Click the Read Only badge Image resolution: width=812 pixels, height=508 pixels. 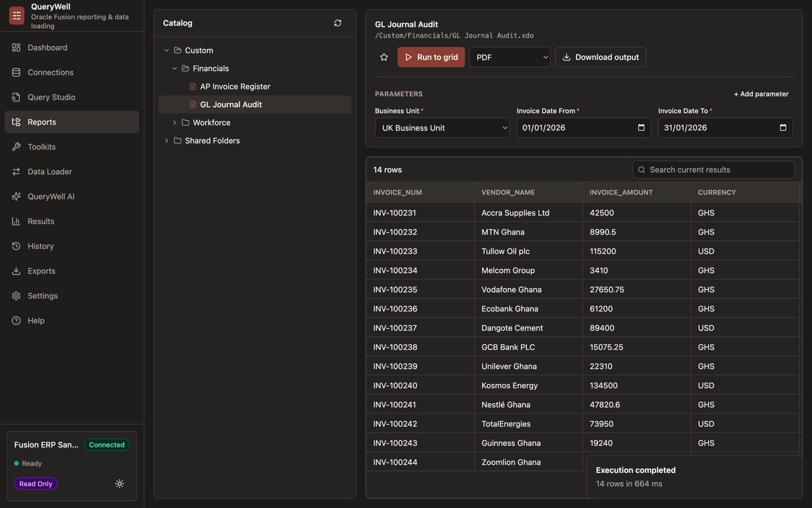pyautogui.click(x=36, y=484)
